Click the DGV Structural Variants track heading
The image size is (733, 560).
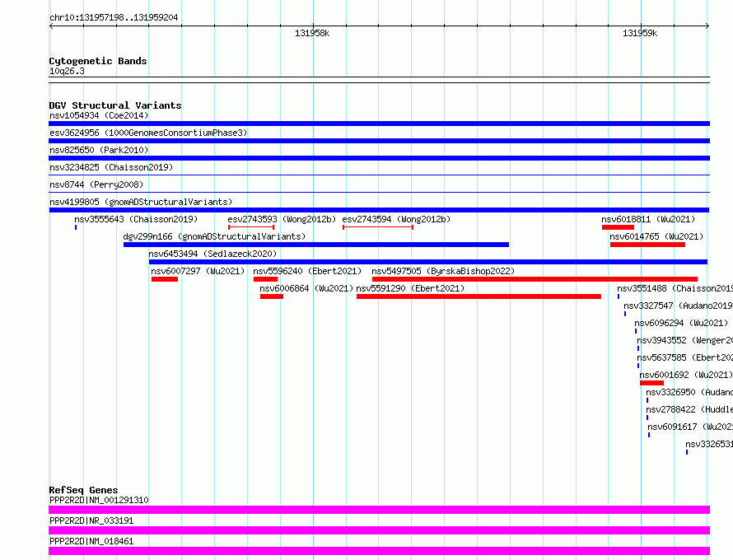point(115,105)
